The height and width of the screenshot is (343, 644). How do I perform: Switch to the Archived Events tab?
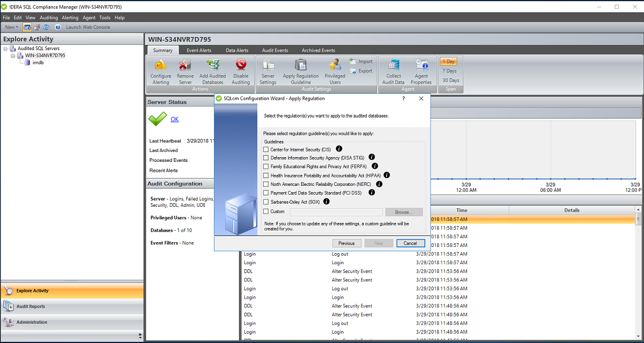(318, 51)
